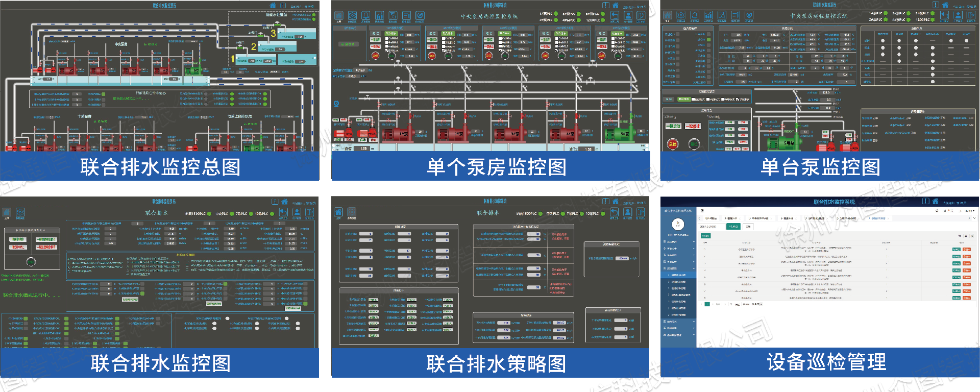Viewport: 980px width, 392px height.
Task: Click the green add button above 设备巡检管理 table
Action: [705, 236]
